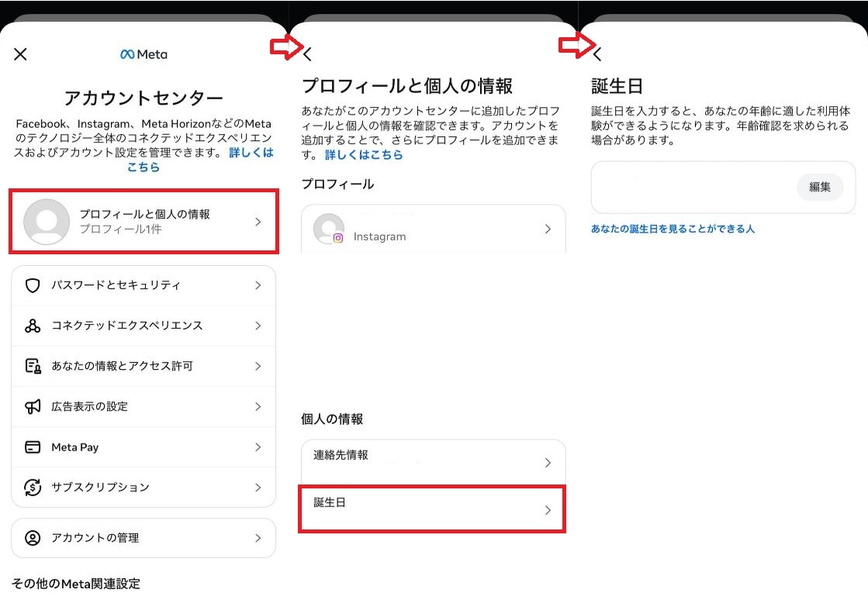Expand chevron on Meta Pay row
868x607 pixels.
coord(258,447)
